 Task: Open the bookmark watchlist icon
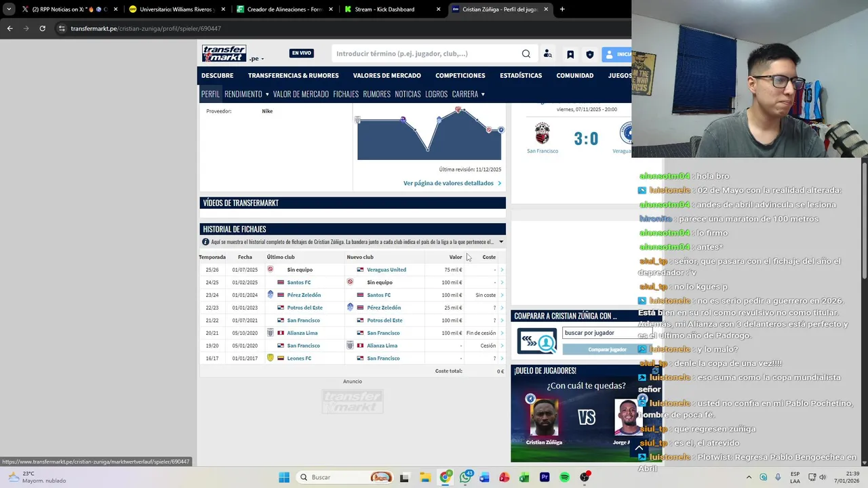coord(570,54)
